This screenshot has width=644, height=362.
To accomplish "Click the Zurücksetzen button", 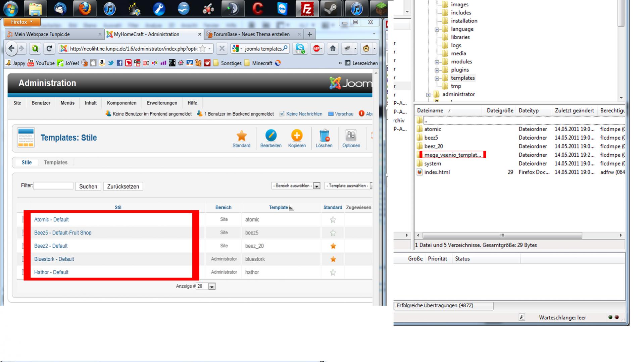I will coord(123,187).
